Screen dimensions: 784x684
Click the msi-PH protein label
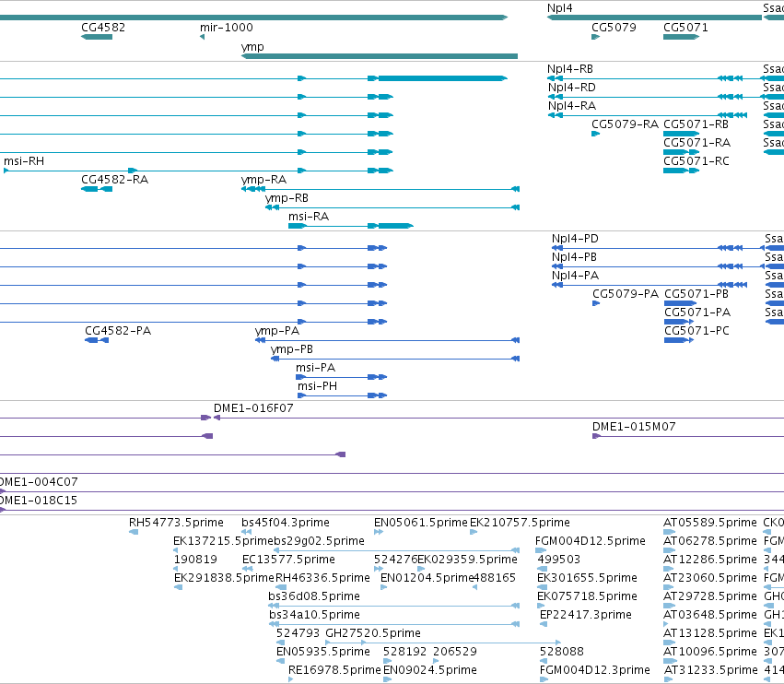coord(317,386)
